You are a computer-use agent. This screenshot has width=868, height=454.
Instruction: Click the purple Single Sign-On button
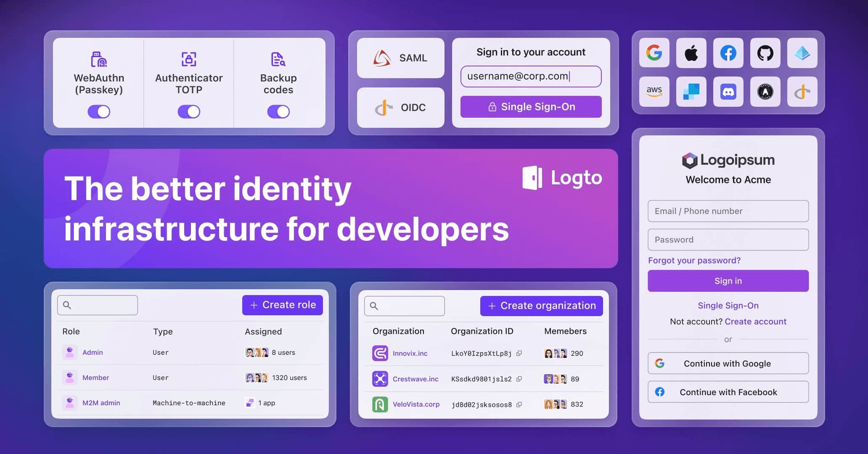pos(531,107)
